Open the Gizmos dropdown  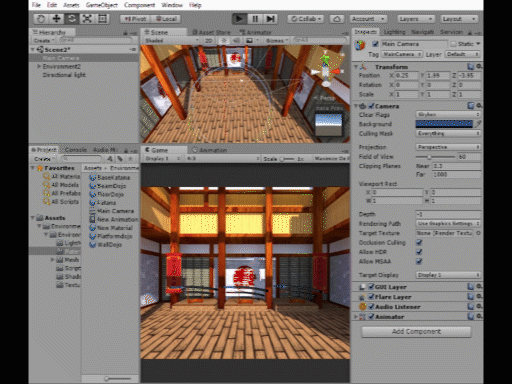coord(277,40)
